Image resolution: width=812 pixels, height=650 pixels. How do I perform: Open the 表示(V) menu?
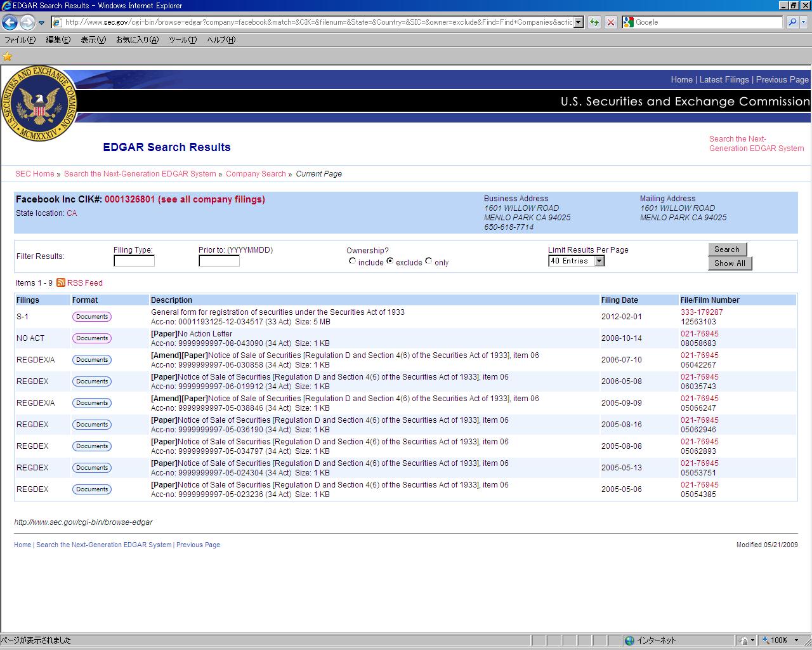click(93, 40)
